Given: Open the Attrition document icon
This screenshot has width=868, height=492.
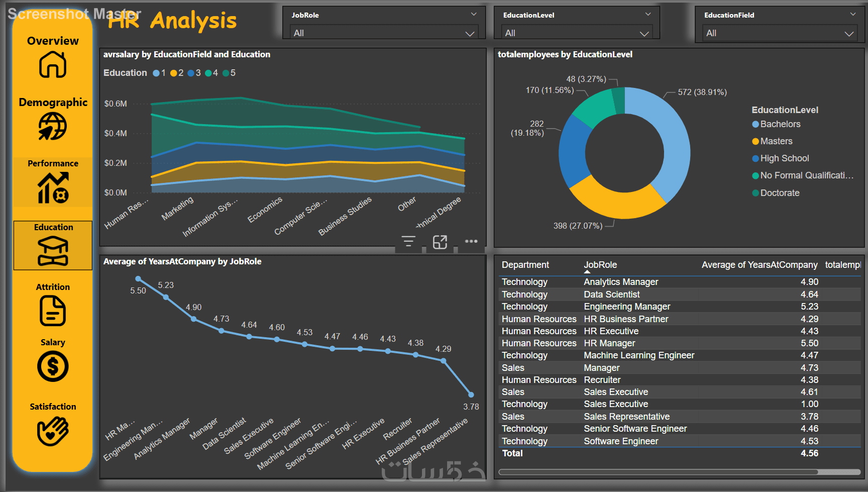Looking at the screenshot, I should [53, 311].
